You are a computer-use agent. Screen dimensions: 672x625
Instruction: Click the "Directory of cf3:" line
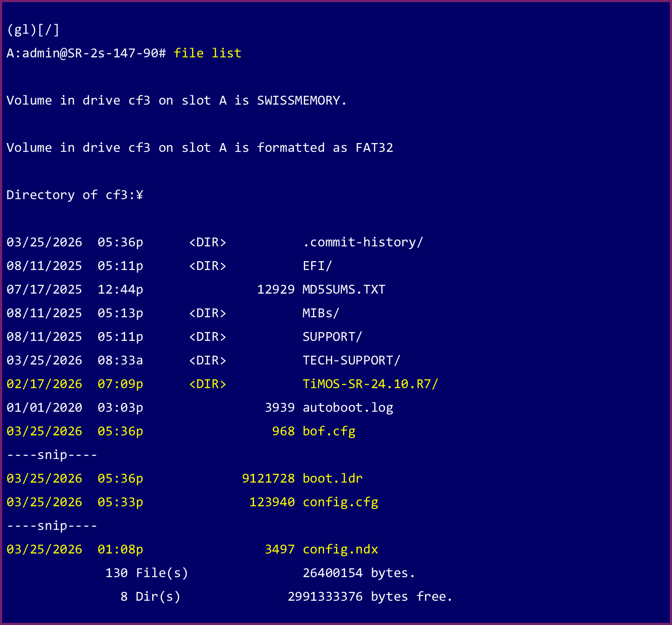click(x=74, y=195)
